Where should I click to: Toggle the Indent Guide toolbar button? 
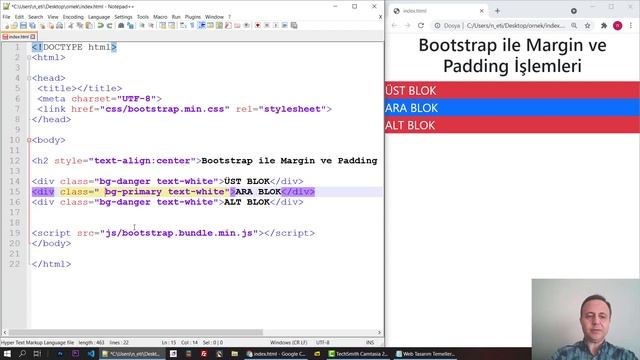pos(201,25)
